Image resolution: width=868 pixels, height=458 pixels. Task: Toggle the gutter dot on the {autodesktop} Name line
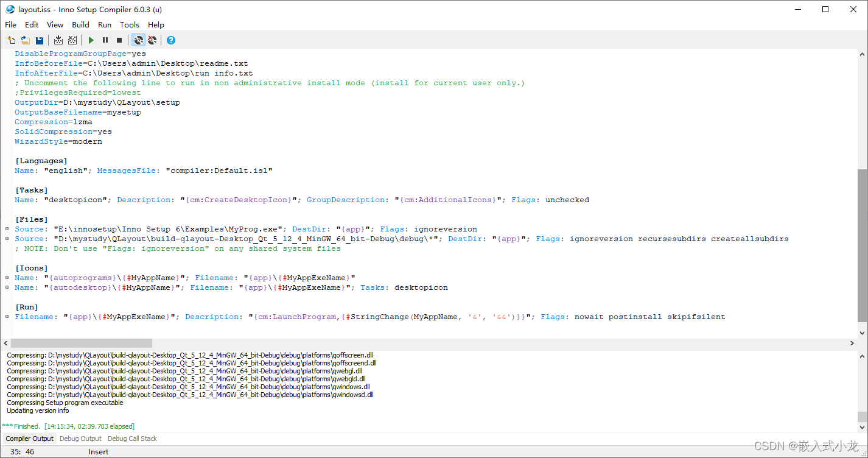[7, 287]
